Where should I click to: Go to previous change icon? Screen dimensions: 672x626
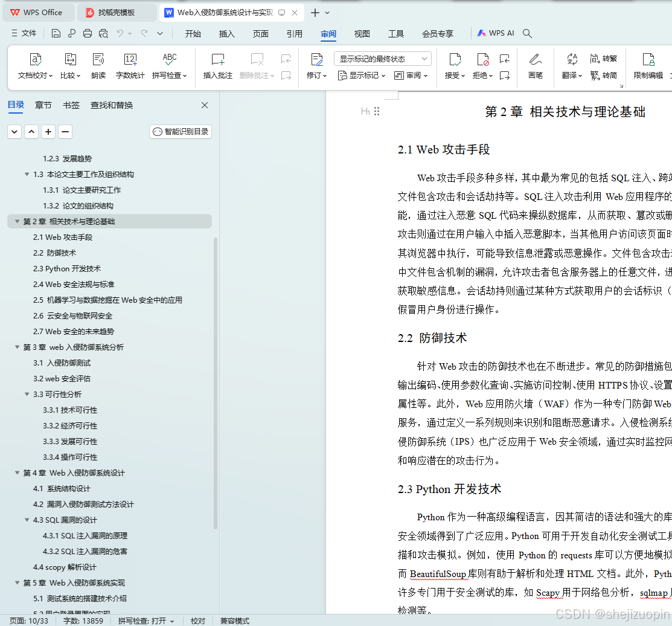(x=505, y=59)
